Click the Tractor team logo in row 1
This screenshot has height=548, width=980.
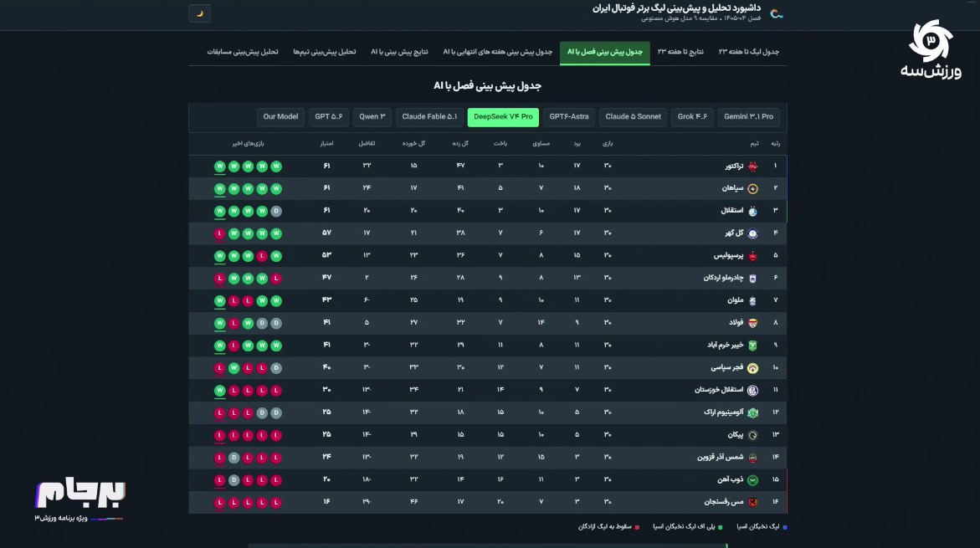(752, 166)
